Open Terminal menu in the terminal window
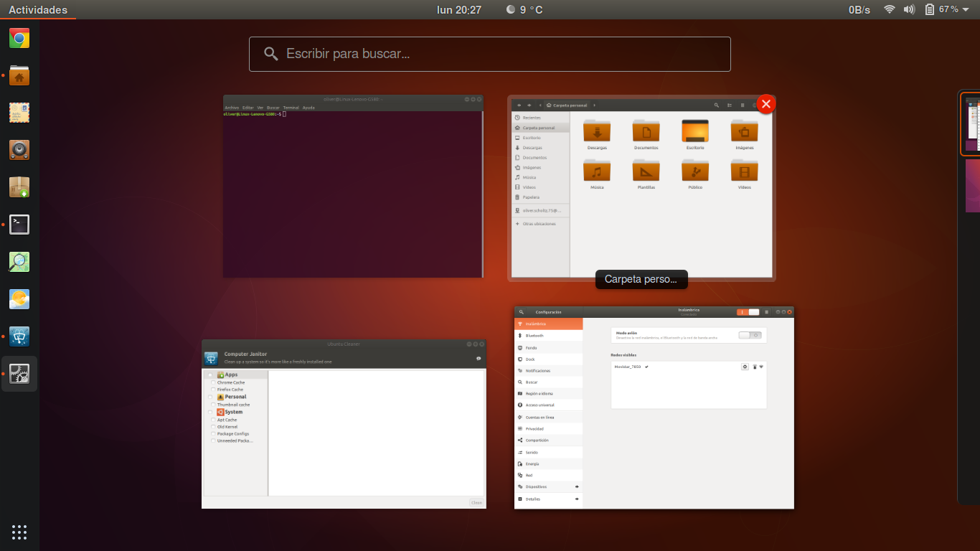This screenshot has width=980, height=551. pyautogui.click(x=291, y=108)
